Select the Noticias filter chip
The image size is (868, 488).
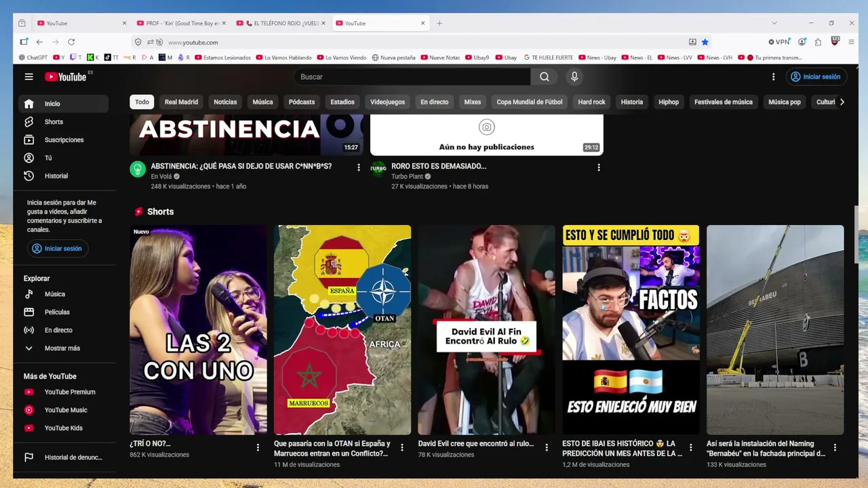click(225, 102)
